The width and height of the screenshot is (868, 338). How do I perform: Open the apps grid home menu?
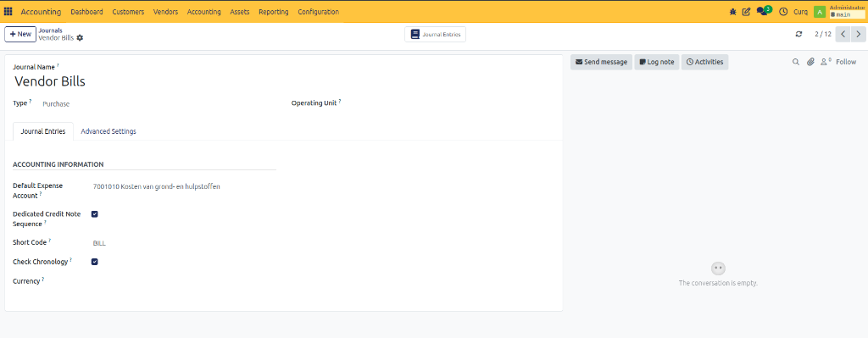[x=8, y=12]
